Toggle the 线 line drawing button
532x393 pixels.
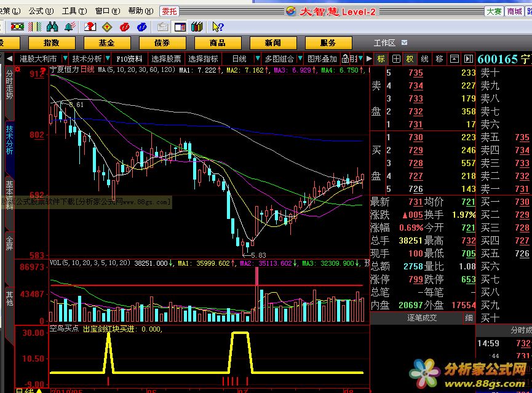point(424,59)
